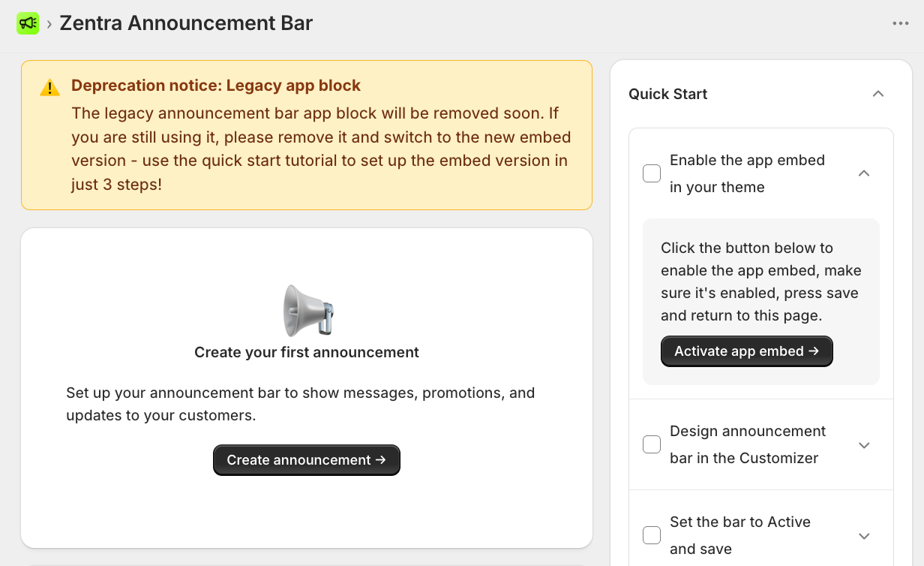This screenshot has height=566, width=924.
Task: Click the breadcrumb chevron separator
Action: click(49, 24)
